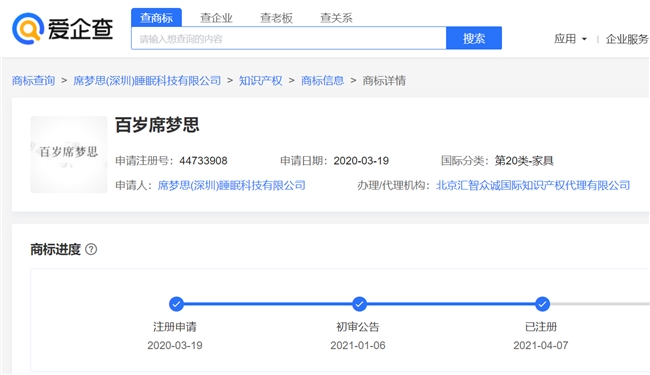Open applicant 席梦思(深圳)睡眠科技有限公司 link
Image resolution: width=650 pixels, height=375 pixels.
click(231, 185)
